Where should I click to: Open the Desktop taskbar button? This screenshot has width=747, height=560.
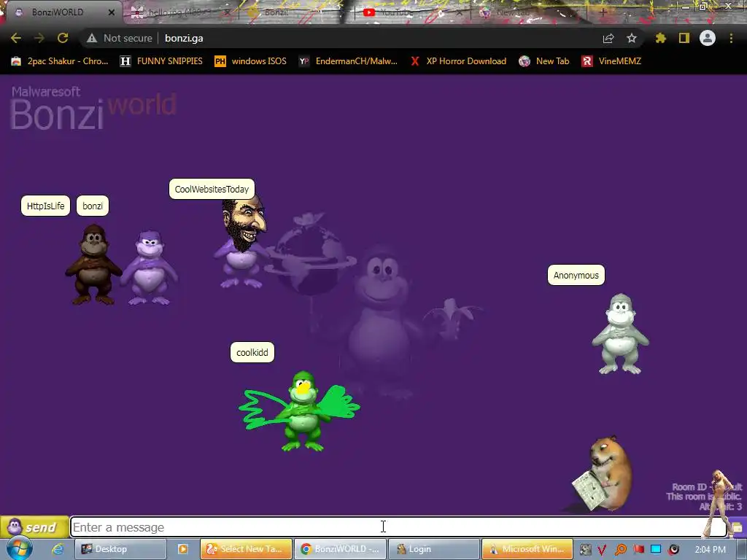click(120, 549)
